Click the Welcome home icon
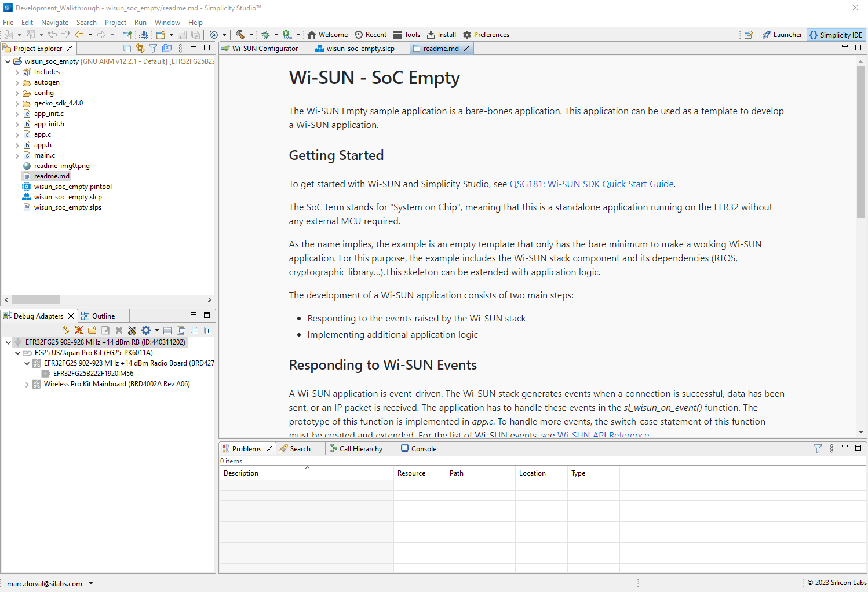Viewport: 868px width, 592px height. 311,34
